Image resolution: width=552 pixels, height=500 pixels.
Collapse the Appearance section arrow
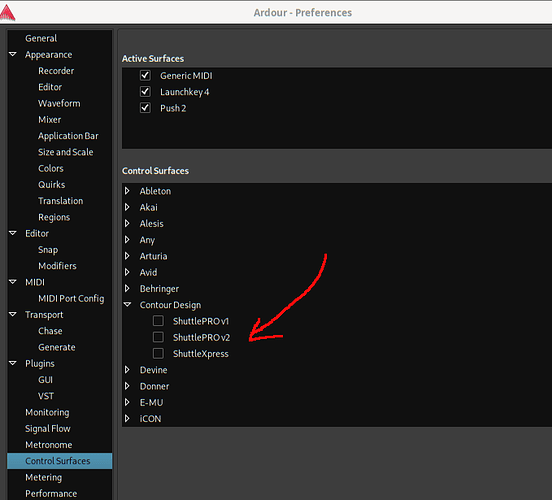point(13,54)
